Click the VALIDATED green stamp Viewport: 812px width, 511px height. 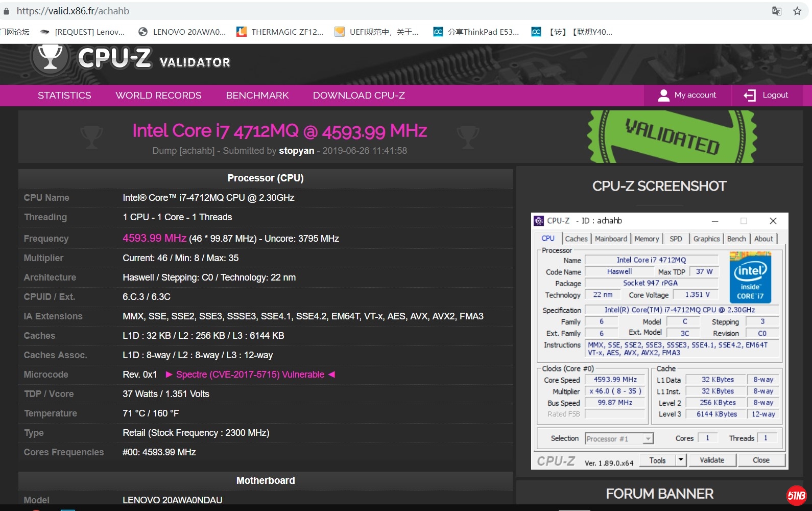tap(672, 136)
